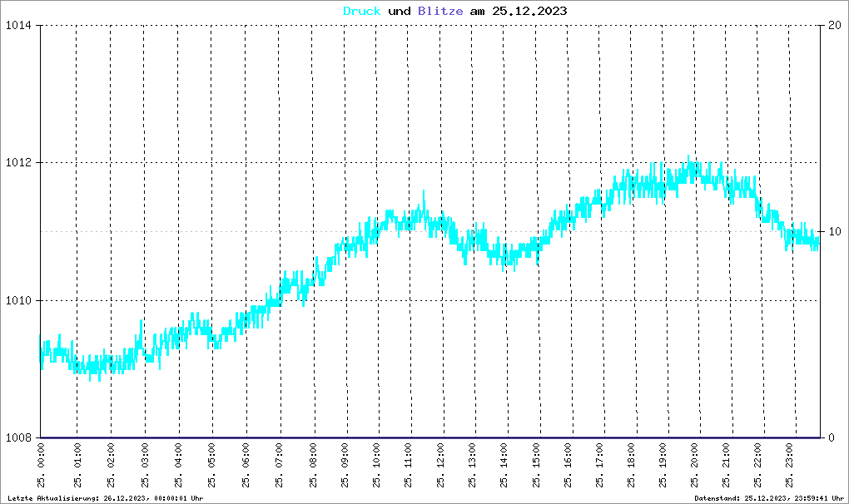This screenshot has height=504, width=849.
Task: Click the cyan 'Druck' title word
Action: pos(362,11)
